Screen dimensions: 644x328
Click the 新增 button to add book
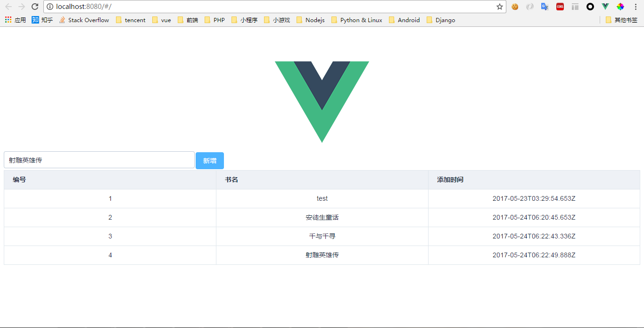coord(209,160)
